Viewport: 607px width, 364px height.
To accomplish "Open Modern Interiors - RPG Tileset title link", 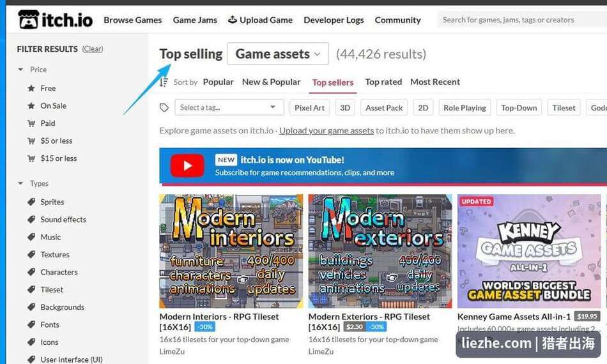I will click(219, 321).
